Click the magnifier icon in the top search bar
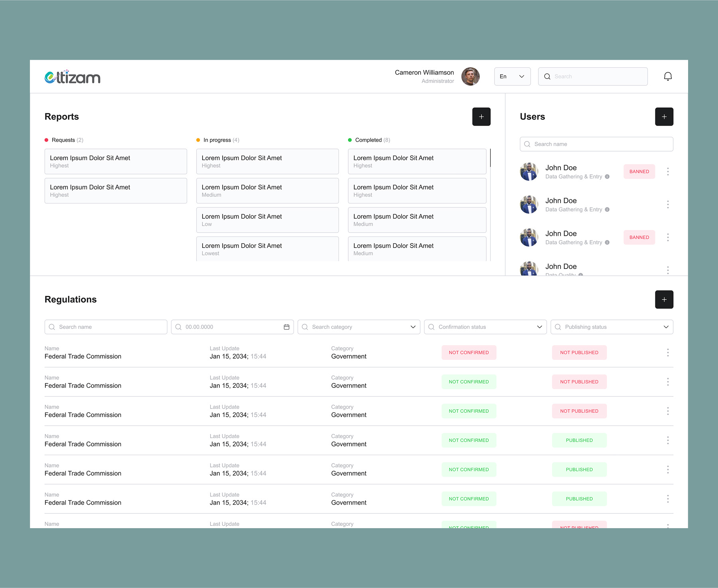The width and height of the screenshot is (718, 588). click(x=547, y=76)
